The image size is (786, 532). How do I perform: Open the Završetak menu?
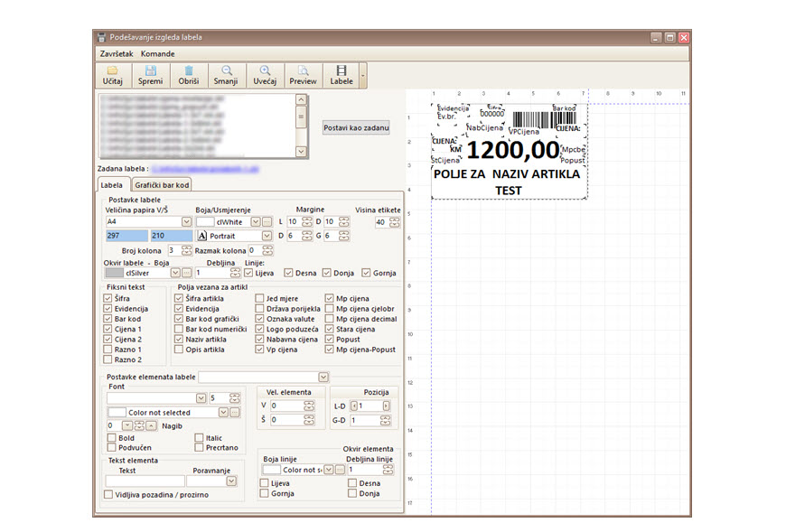point(117,53)
